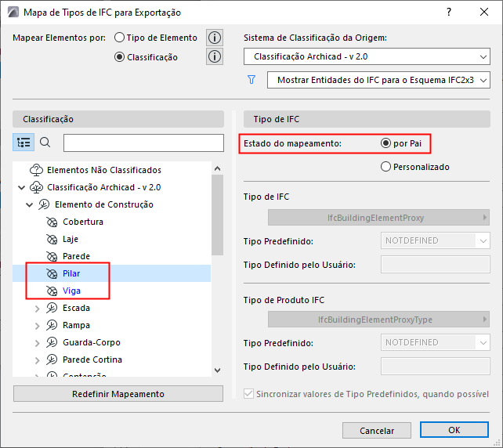Image resolution: width=503 pixels, height=448 pixels.
Task: Select Viga in the classification tree
Action: [x=71, y=291]
